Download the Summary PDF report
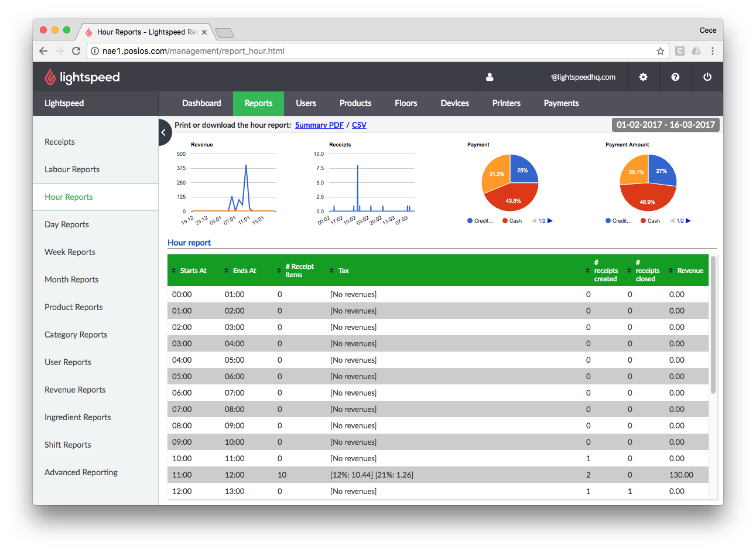This screenshot has width=756, height=552. (x=319, y=125)
